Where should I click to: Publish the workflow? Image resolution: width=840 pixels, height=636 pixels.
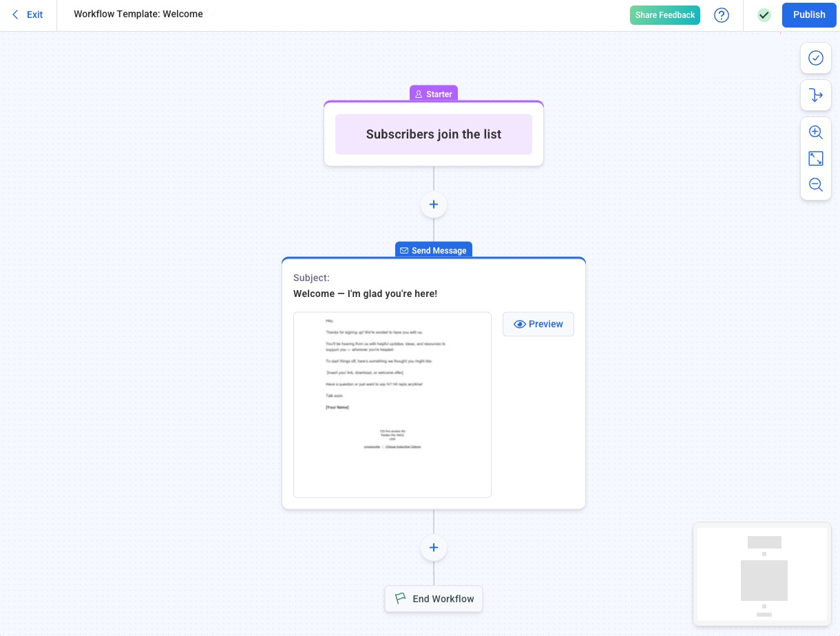click(809, 14)
